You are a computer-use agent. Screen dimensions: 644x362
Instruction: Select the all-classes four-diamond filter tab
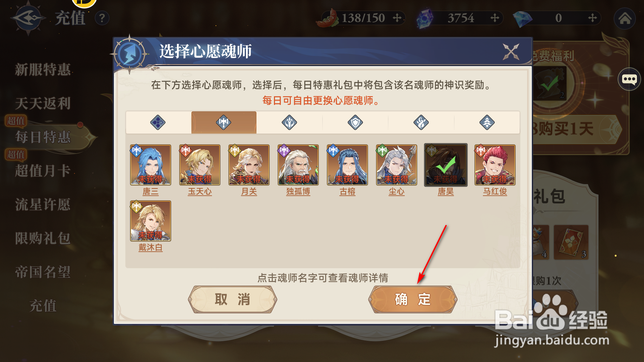point(158,122)
